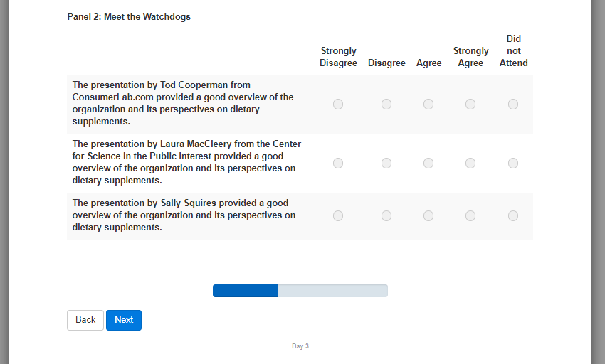The height and width of the screenshot is (364, 605).
Task: Click the Next button
Action: tap(124, 320)
